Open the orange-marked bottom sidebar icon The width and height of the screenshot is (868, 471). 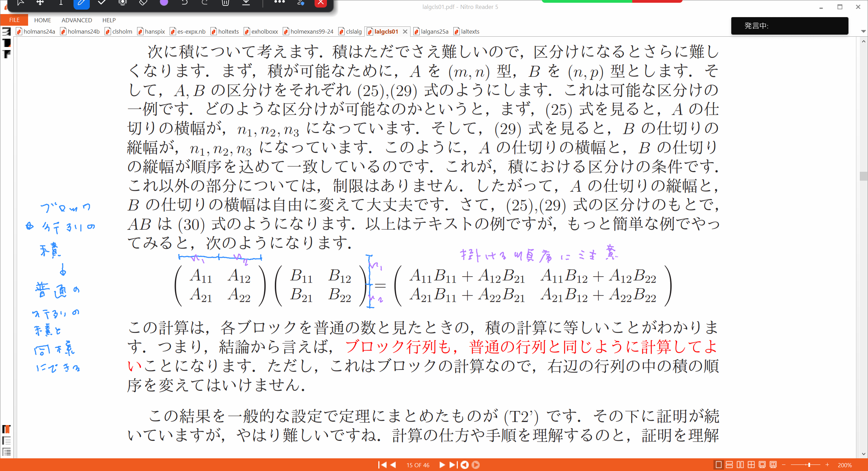(7, 429)
